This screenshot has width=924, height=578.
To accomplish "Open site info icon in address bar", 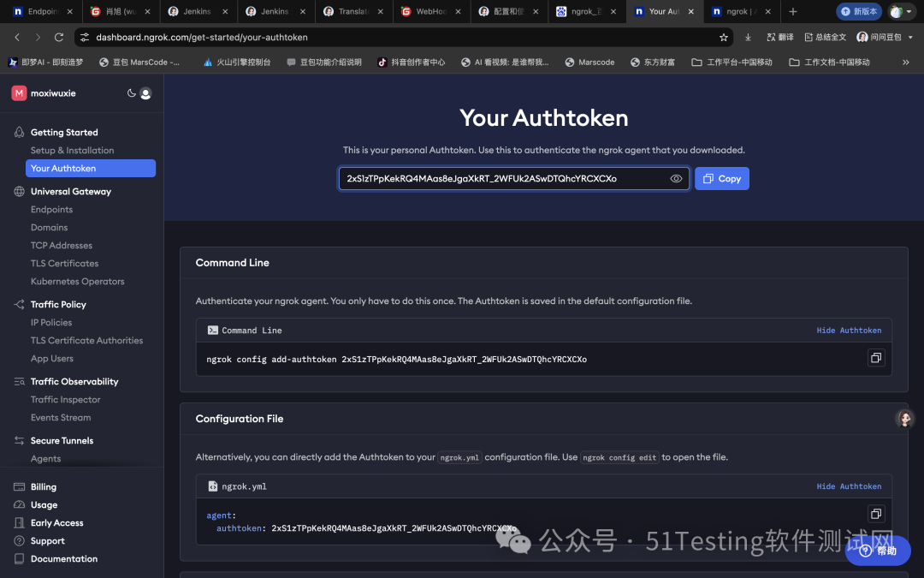I will point(85,37).
